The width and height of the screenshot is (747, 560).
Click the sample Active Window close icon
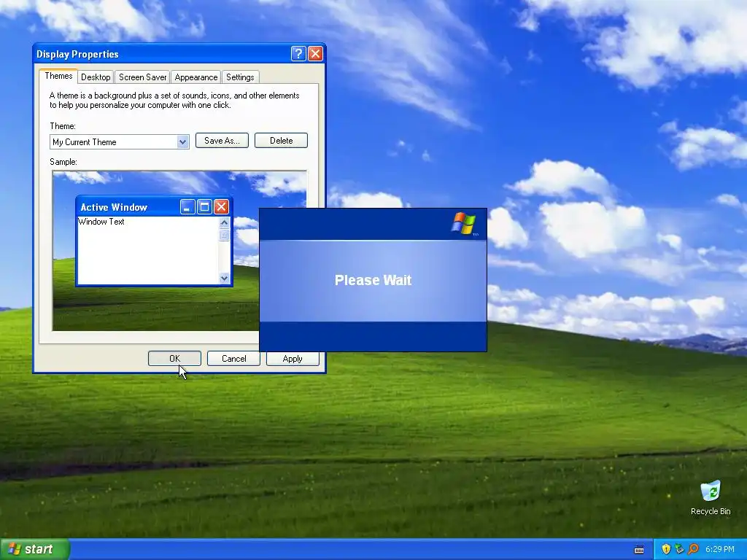[221, 206]
